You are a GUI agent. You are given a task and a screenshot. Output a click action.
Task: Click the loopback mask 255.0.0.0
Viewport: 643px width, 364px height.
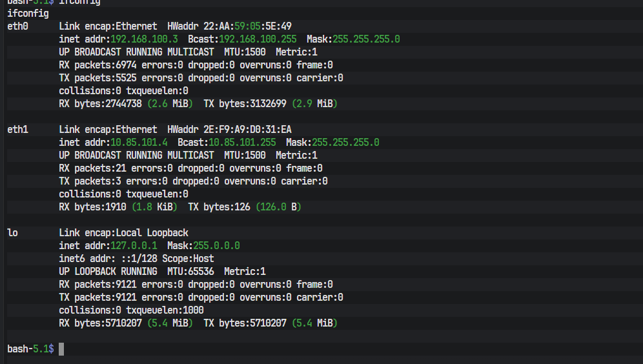(216, 246)
